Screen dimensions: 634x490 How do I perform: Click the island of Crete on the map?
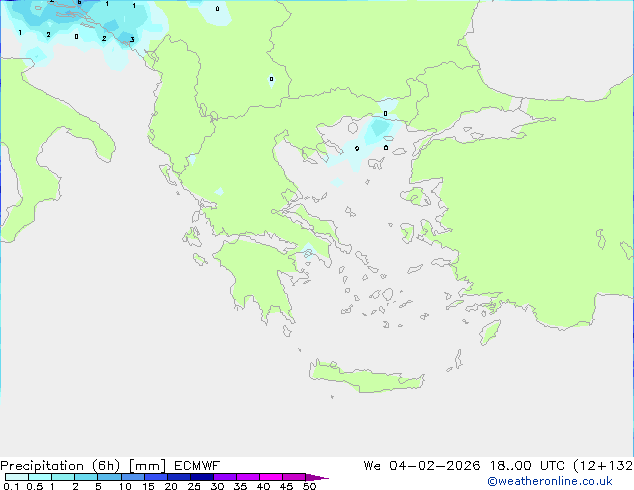[366, 376]
